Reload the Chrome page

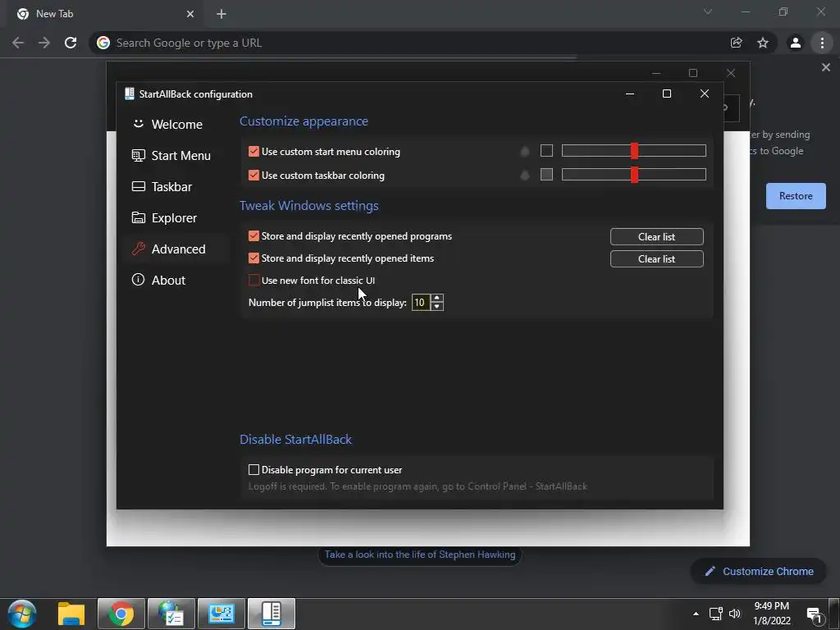click(71, 43)
